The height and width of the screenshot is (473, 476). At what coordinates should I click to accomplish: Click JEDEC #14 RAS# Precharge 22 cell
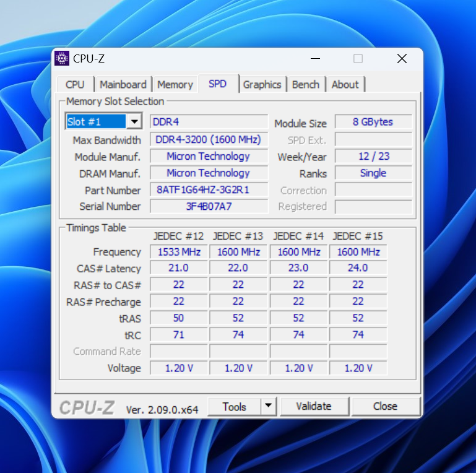[x=298, y=302]
